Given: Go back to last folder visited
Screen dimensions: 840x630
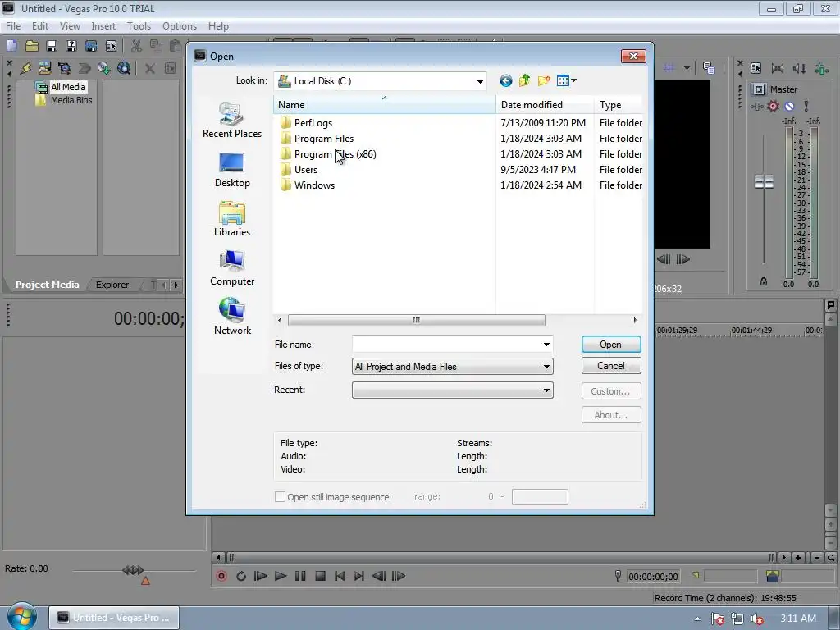Looking at the screenshot, I should 505,81.
